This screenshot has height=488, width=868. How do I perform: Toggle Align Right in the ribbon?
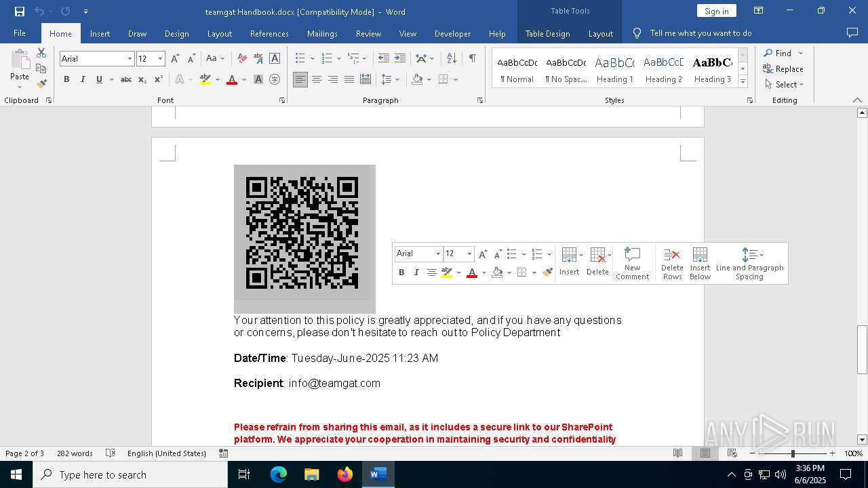click(x=333, y=79)
